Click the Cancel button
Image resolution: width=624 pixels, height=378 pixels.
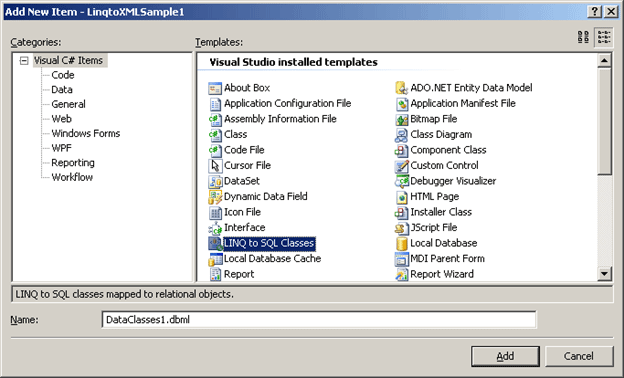(x=579, y=356)
